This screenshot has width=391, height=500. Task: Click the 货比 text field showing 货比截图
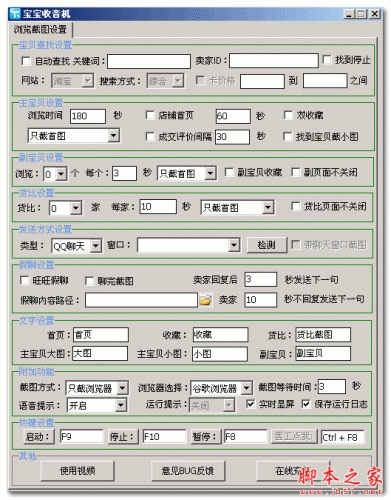click(323, 335)
